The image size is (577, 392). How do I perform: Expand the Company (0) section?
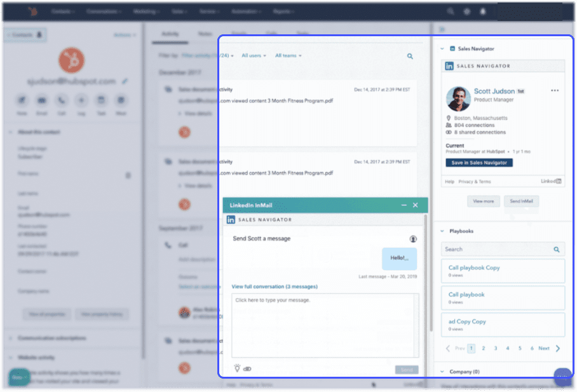pos(442,372)
